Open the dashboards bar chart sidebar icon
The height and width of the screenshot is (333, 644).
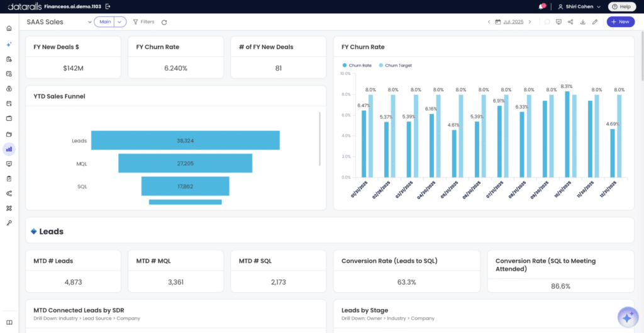[x=9, y=149]
